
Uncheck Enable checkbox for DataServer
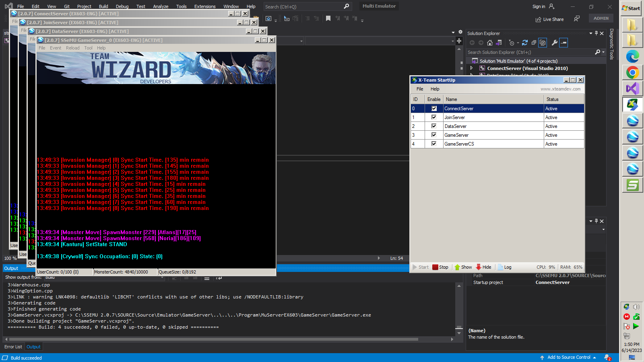coord(434,126)
